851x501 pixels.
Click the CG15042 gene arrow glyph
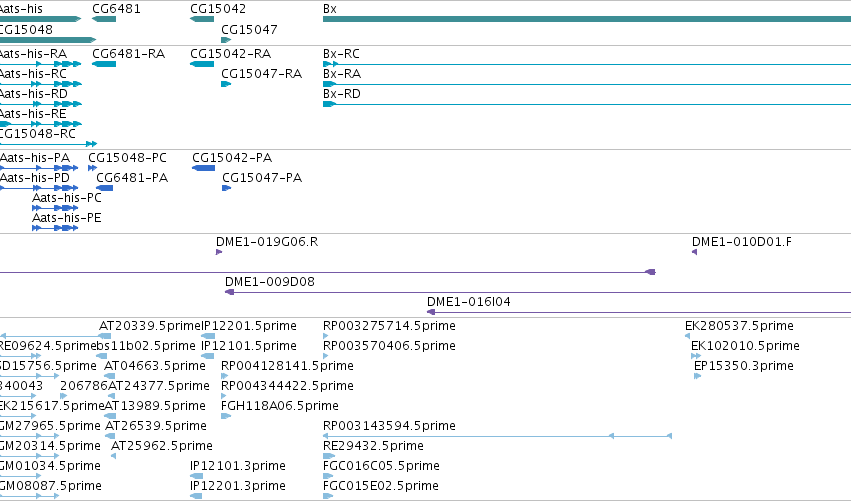(202, 19)
